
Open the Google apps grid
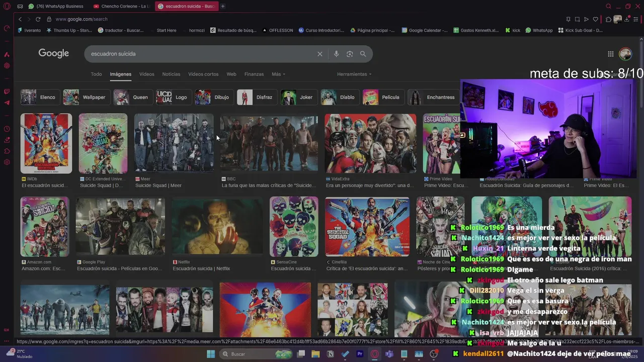[610, 54]
